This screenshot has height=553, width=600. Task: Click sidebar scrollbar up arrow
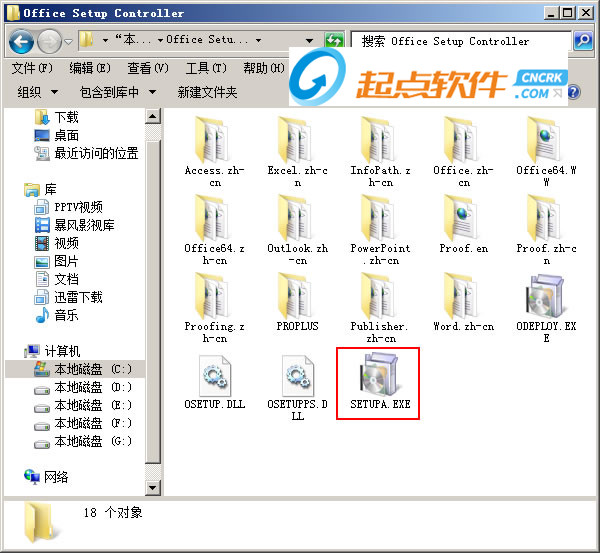pyautogui.click(x=153, y=116)
